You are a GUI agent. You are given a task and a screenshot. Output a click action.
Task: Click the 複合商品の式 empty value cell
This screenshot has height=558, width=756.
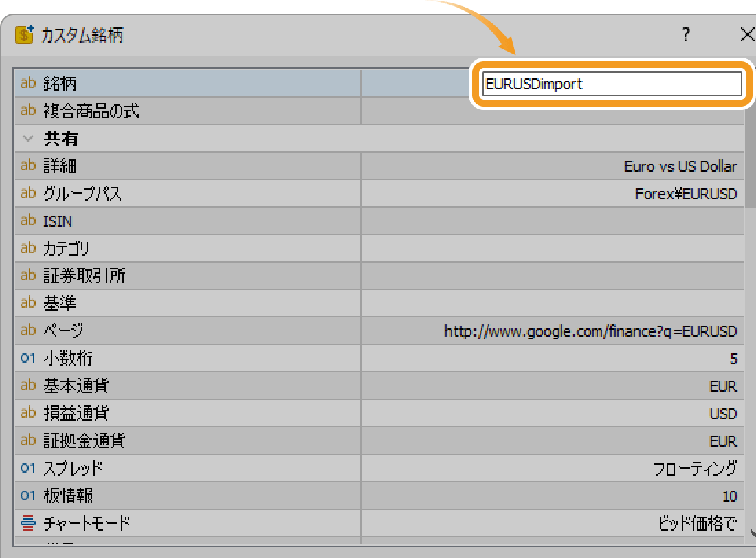click(x=552, y=111)
